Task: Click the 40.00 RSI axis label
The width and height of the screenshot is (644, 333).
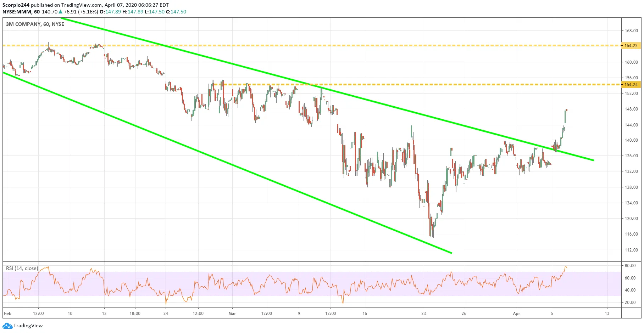Action: [630, 290]
